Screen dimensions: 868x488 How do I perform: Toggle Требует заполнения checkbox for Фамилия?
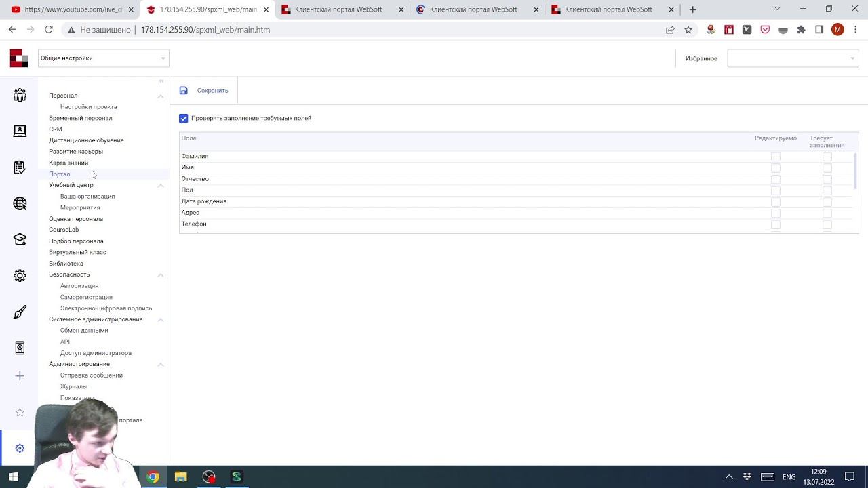(827, 157)
